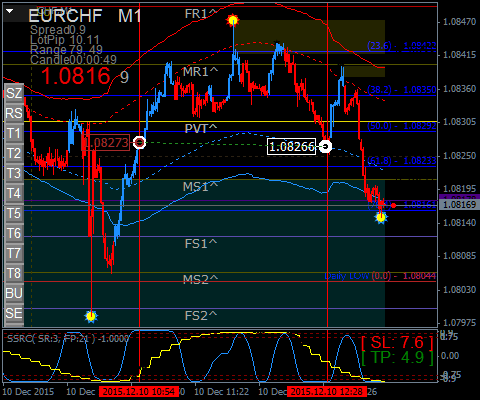Select the T8 button
Viewport: 480px width, 400px height.
pyautogui.click(x=14, y=273)
